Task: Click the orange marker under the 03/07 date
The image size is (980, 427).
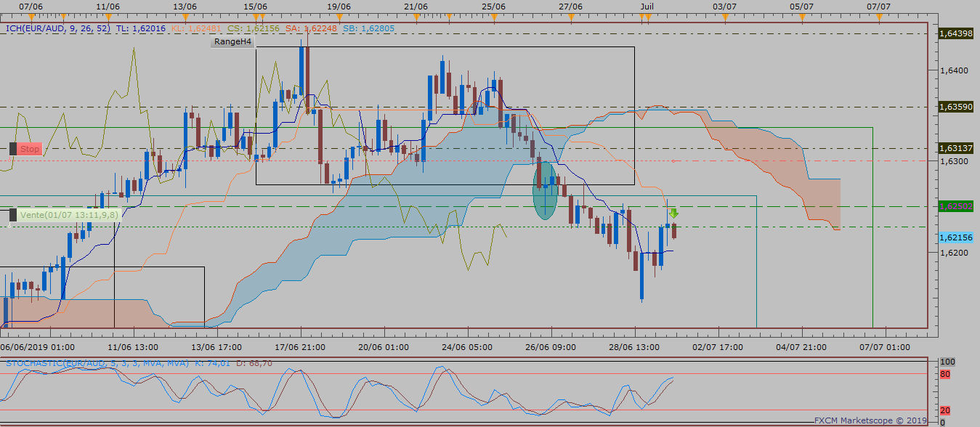Action: pyautogui.click(x=726, y=16)
